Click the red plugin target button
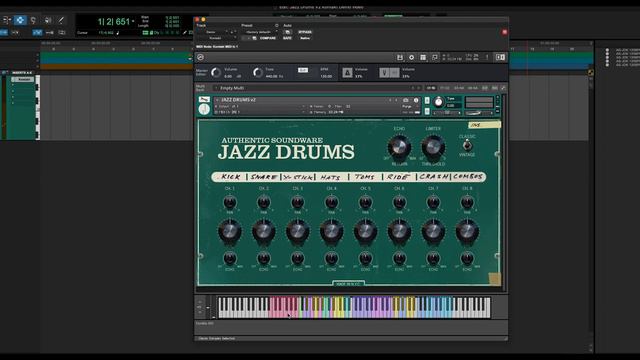 point(504,32)
